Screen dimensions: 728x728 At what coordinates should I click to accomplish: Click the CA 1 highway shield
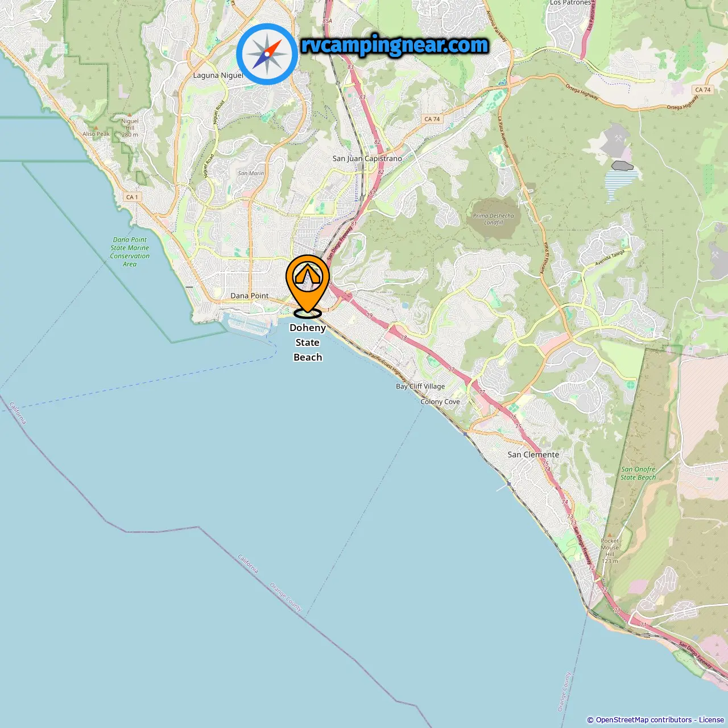tap(132, 197)
